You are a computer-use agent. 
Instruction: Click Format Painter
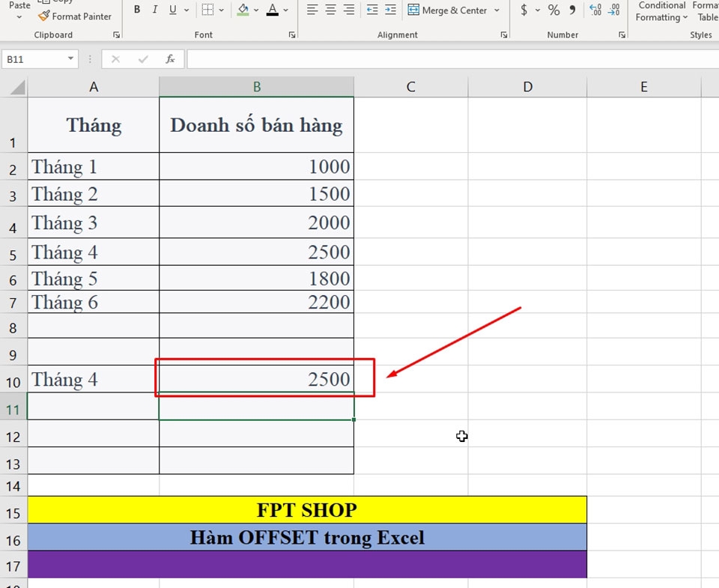click(75, 16)
